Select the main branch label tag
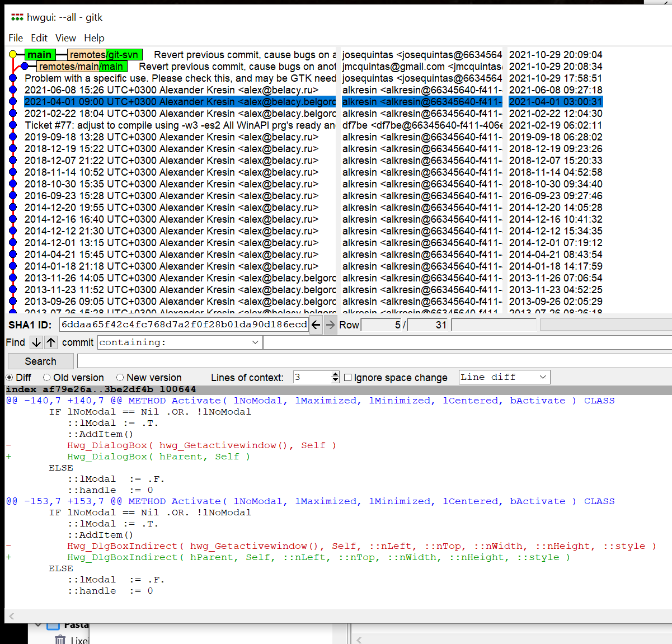 point(40,55)
